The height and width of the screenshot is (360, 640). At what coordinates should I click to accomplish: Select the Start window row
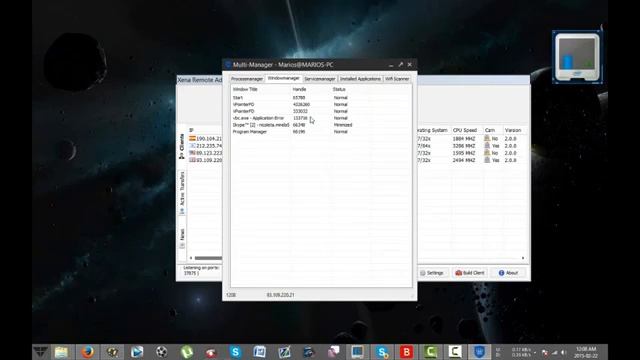coord(320,98)
